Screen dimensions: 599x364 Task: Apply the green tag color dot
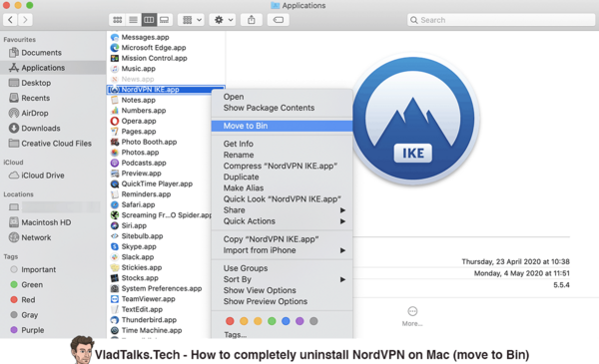click(x=272, y=321)
